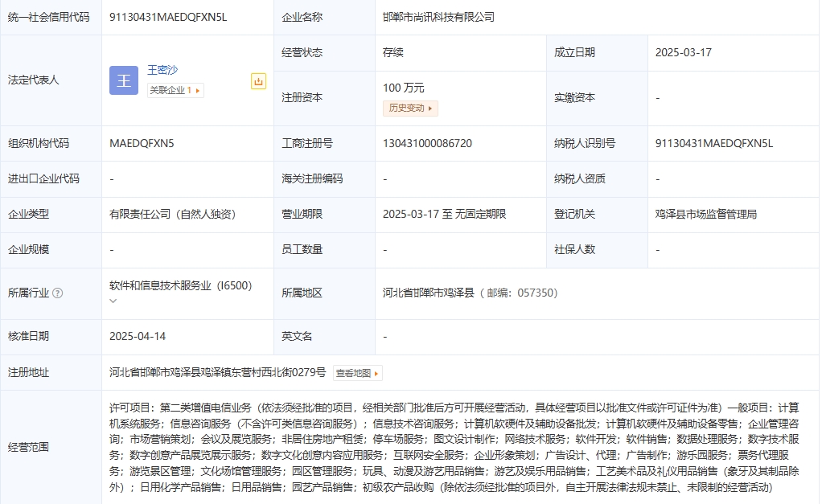Click the help icon next to 所属行业
The width and height of the screenshot is (822, 504).
(57, 293)
